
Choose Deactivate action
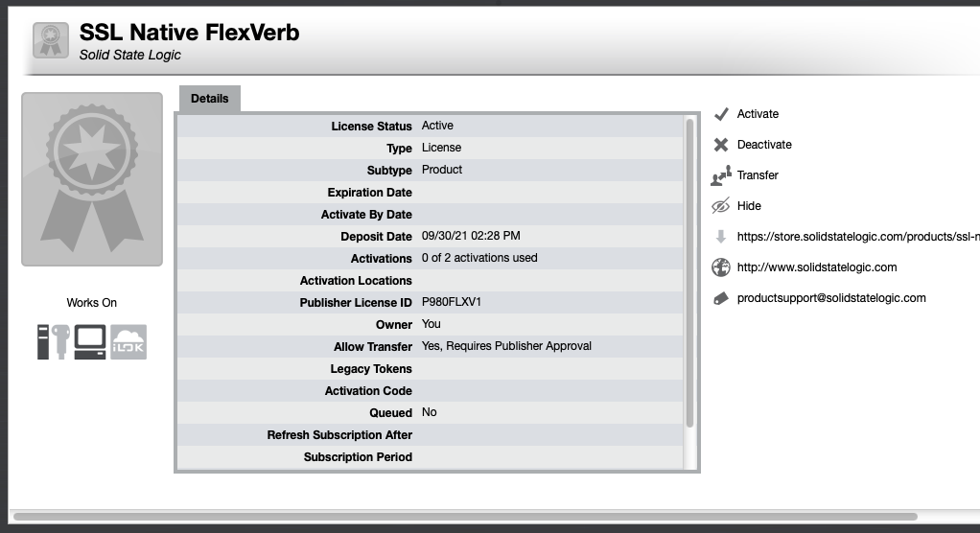764,145
